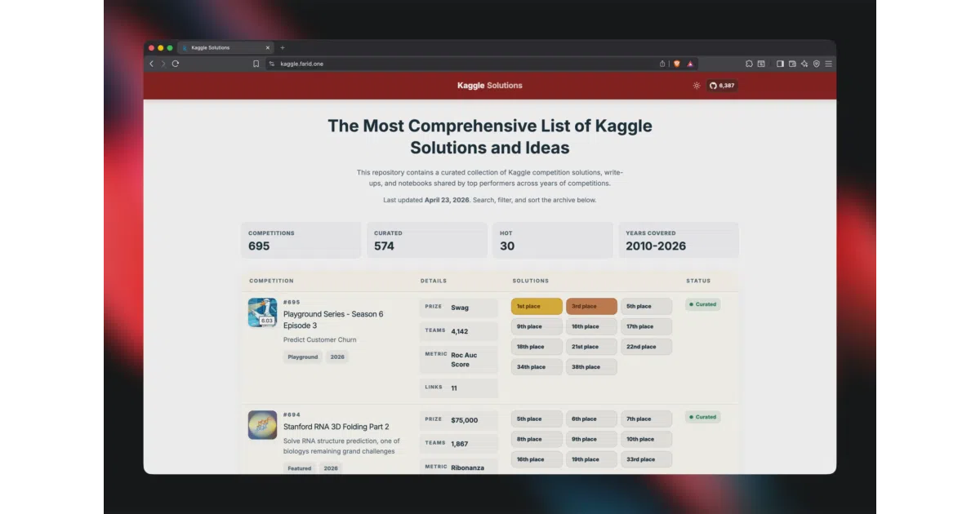Click Curated status badge for competition #694
Viewport: 980px width, 514px height.
pyautogui.click(x=702, y=417)
